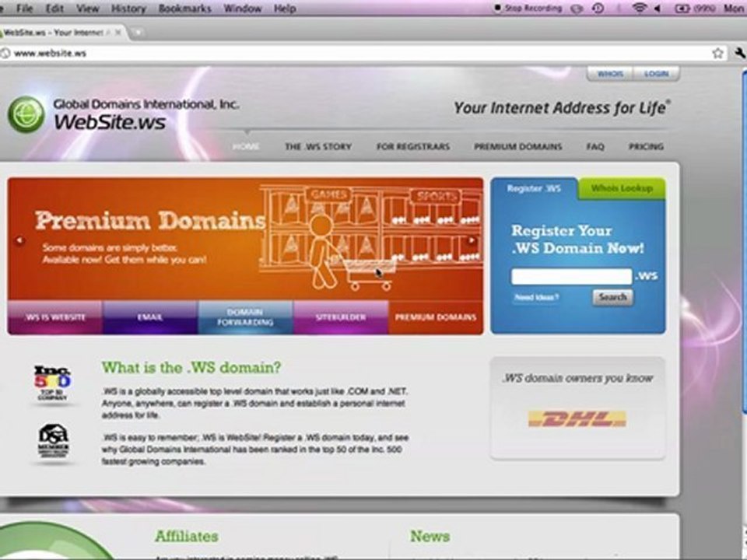Screen dimensions: 747x560
Task: Open the File menu
Action: coord(24,8)
